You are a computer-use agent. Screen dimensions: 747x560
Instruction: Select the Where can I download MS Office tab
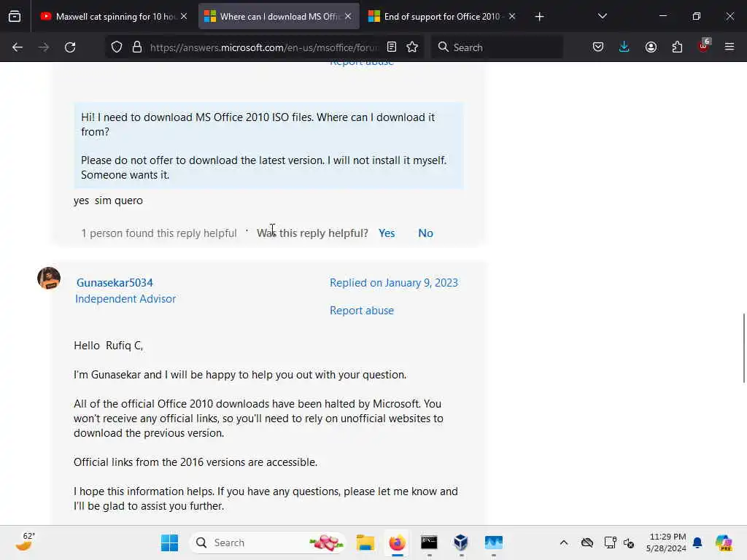279,17
